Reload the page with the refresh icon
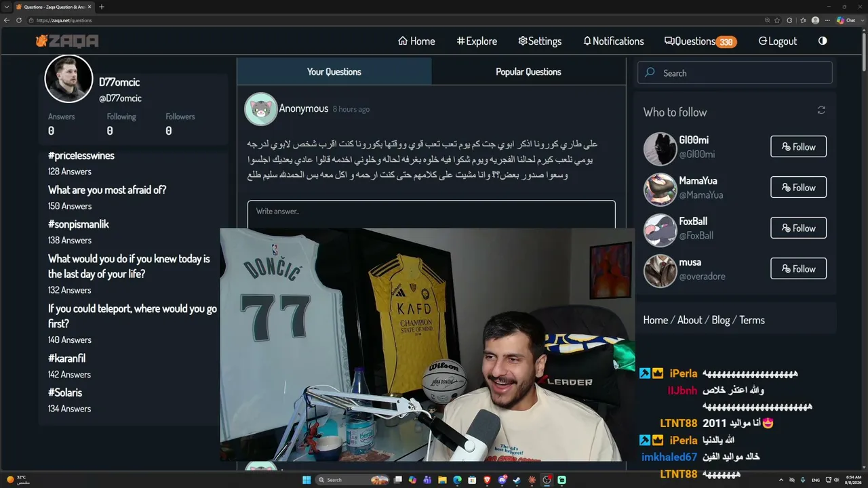Image resolution: width=868 pixels, height=488 pixels. tap(19, 20)
